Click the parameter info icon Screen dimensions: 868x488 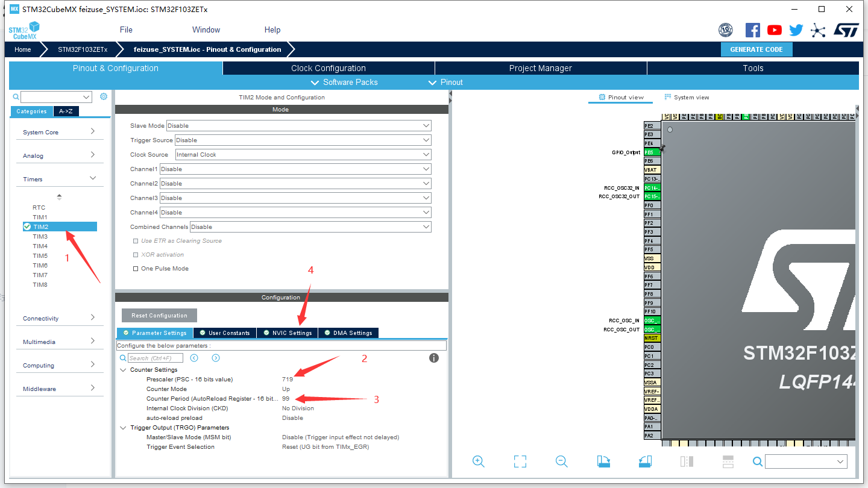tap(433, 358)
